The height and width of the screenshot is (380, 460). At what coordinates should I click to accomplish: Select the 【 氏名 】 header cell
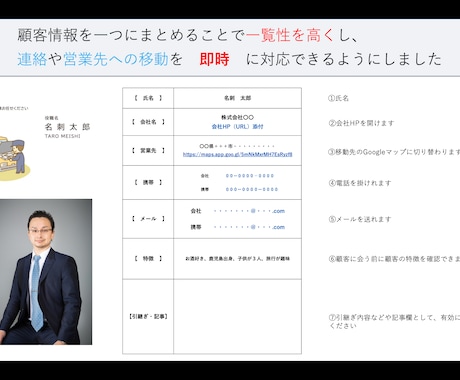[148, 98]
